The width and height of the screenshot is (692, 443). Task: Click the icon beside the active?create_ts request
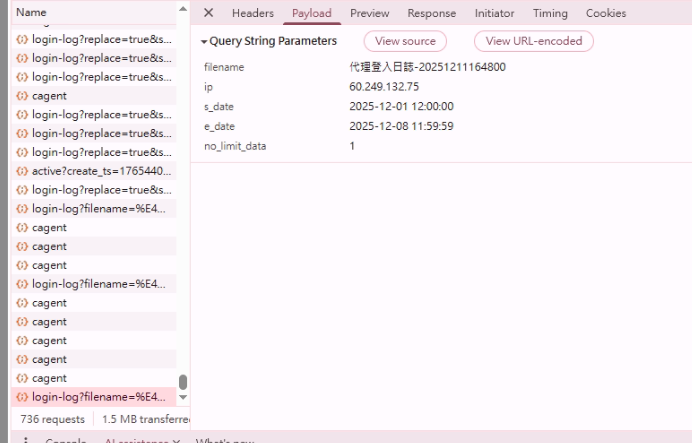coord(22,171)
